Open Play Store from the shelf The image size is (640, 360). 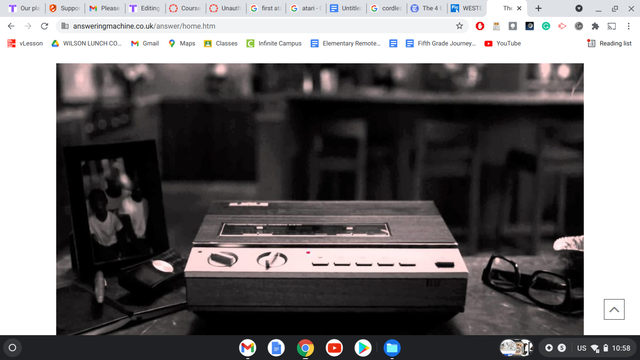click(x=363, y=348)
